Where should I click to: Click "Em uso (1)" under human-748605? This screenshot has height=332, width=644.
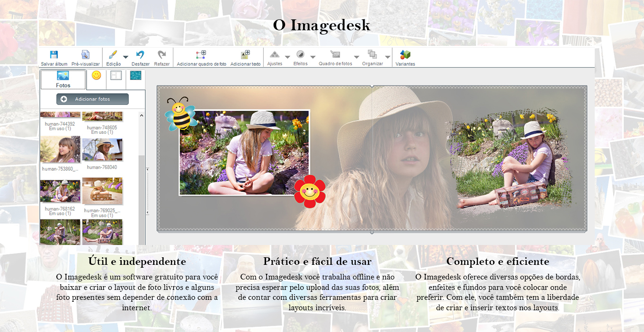[x=102, y=132]
